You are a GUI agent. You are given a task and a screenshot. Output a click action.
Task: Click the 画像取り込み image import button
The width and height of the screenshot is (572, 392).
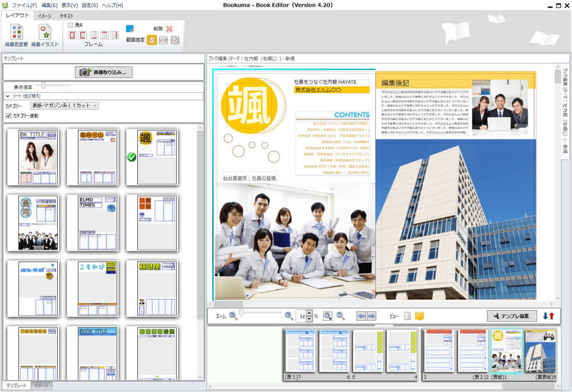coord(104,72)
